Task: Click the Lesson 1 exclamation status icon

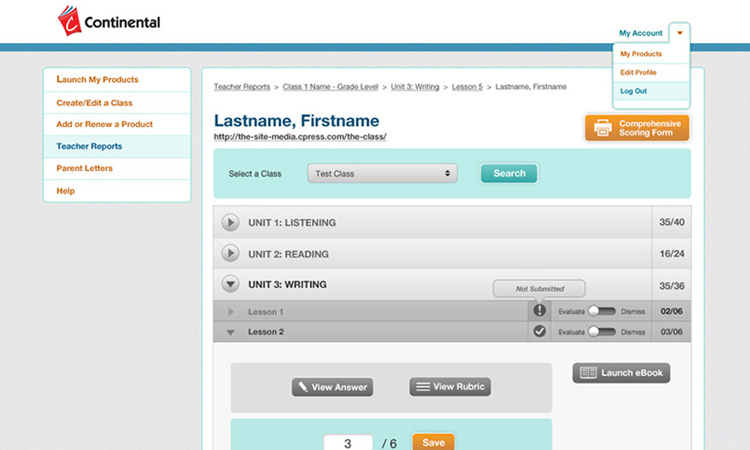Action: tap(540, 310)
